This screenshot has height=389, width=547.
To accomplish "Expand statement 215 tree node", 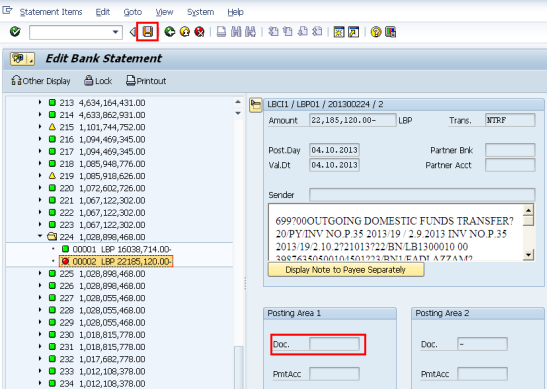I will [x=40, y=127].
